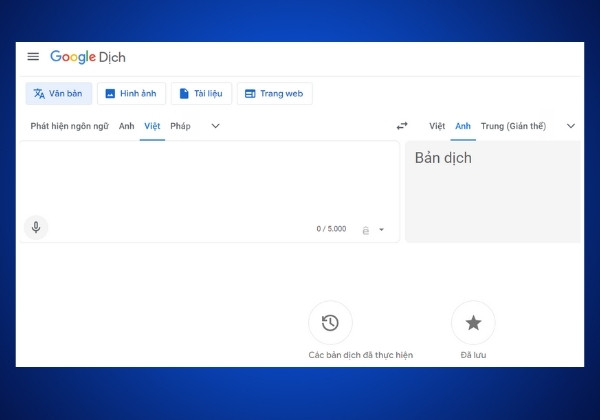
Task: Click the Các bản dịch đã thực hiện label
Action: tap(360, 355)
